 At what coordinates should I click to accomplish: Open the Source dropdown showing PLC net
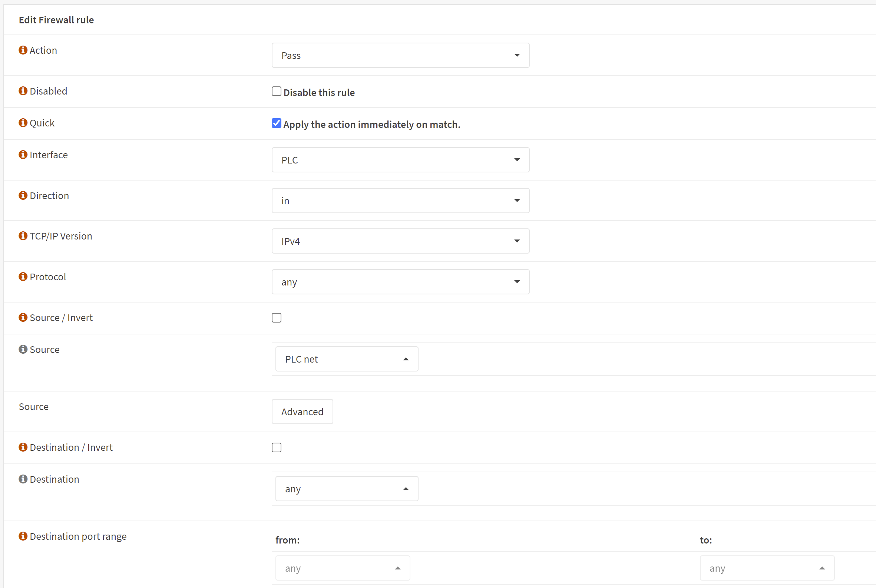click(347, 359)
